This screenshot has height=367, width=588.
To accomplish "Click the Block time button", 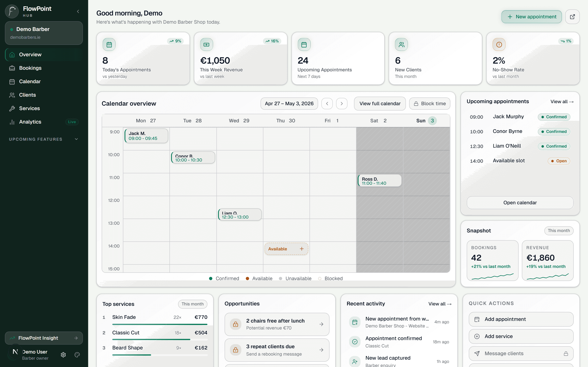I will point(429,104).
